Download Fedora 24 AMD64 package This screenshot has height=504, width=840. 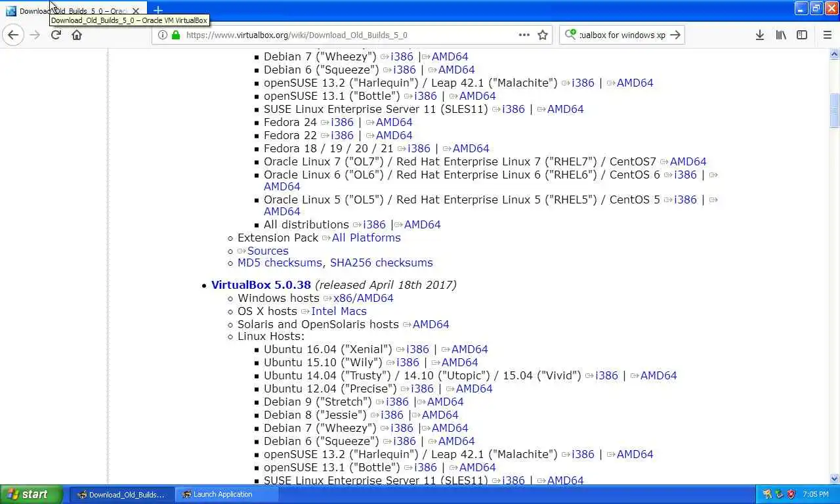pyautogui.click(x=394, y=122)
